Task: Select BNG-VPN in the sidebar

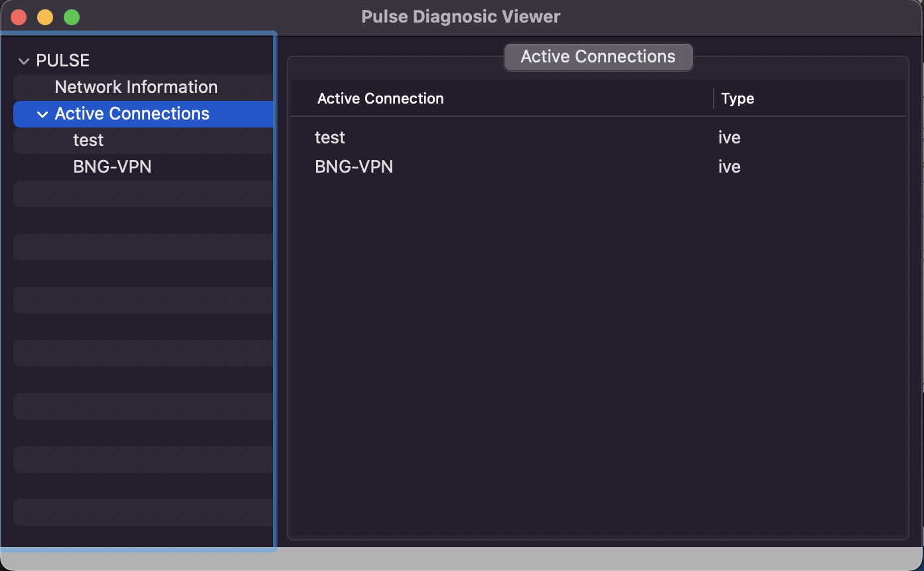Action: pos(112,167)
